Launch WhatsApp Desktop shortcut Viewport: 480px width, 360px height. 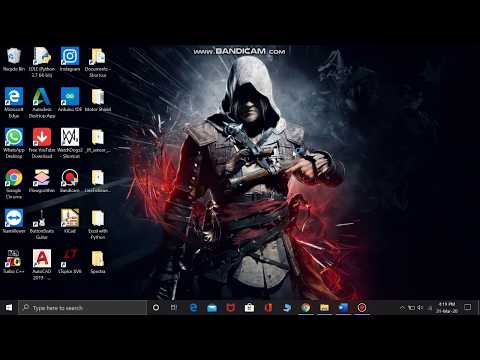(x=14, y=143)
